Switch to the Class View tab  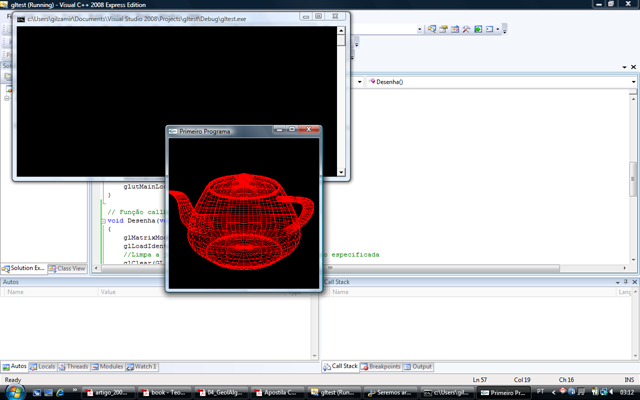point(67,268)
